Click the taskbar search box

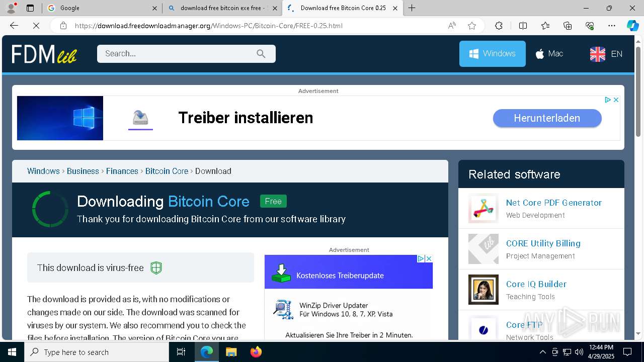point(97,352)
